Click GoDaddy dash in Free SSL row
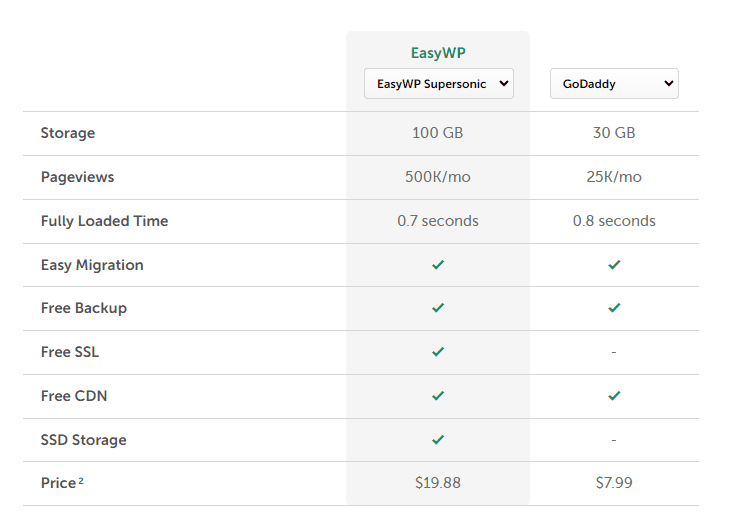Viewport: 745px width, 525px height. [x=614, y=353]
